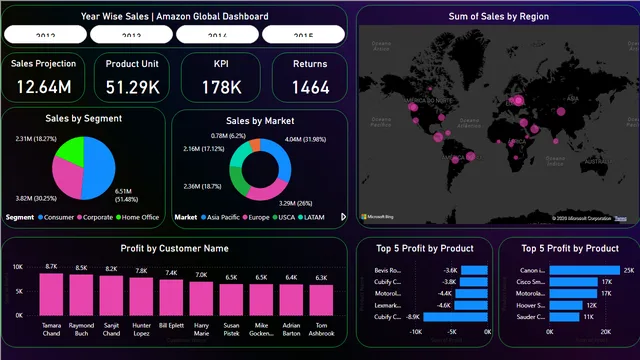This screenshot has height=360, width=640.
Task: Click the Canon i... 25K profit bar
Action: click(584, 270)
